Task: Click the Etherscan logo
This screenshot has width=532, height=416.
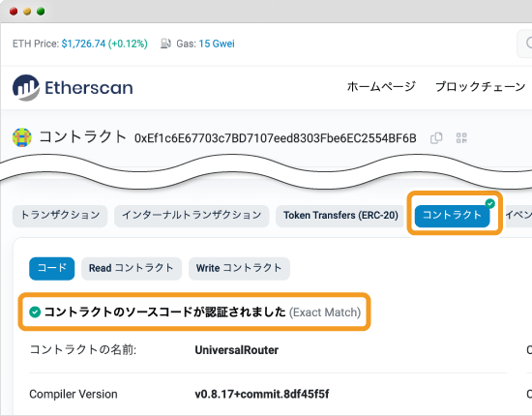Action: pyautogui.click(x=73, y=87)
